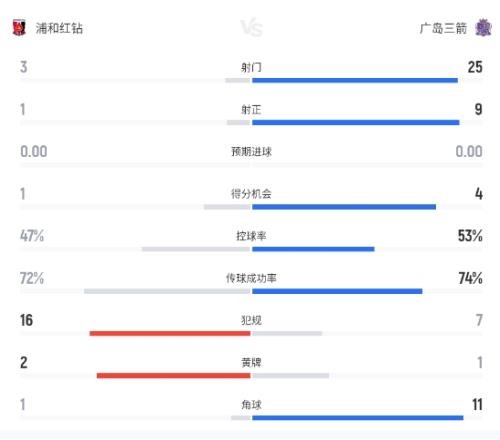The image size is (500, 440).
Task: Click the gray 47% possession bar
Action: click(x=196, y=249)
